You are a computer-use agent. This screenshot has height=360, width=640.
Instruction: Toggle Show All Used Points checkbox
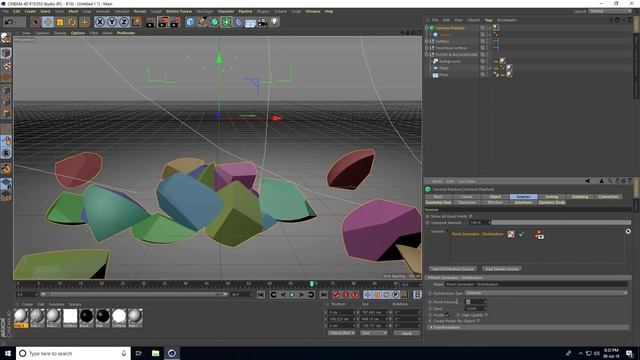click(470, 216)
